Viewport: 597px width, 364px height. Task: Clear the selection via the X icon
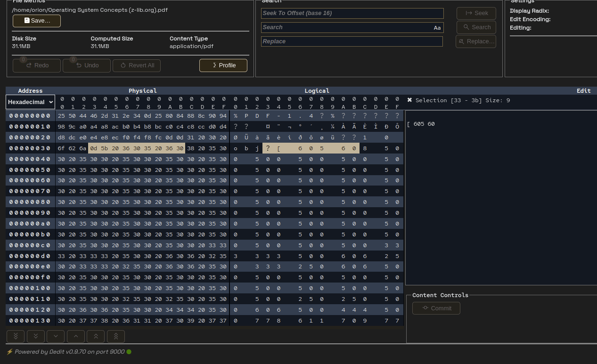pyautogui.click(x=409, y=100)
